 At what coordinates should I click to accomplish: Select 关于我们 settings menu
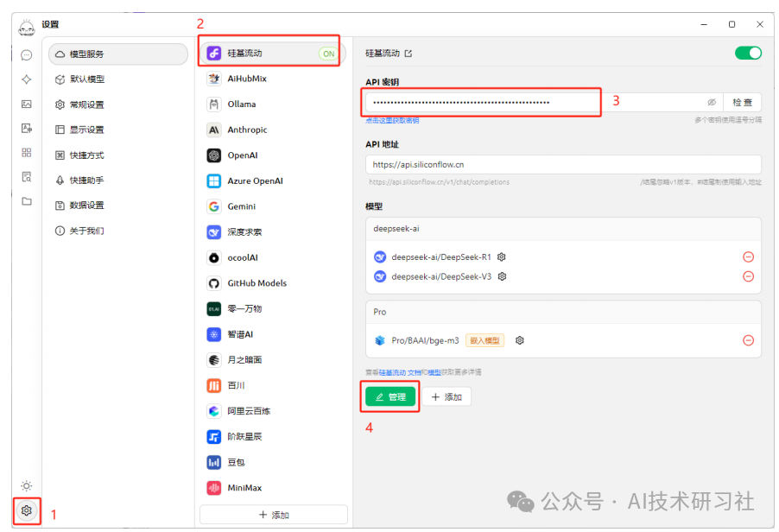[118, 231]
